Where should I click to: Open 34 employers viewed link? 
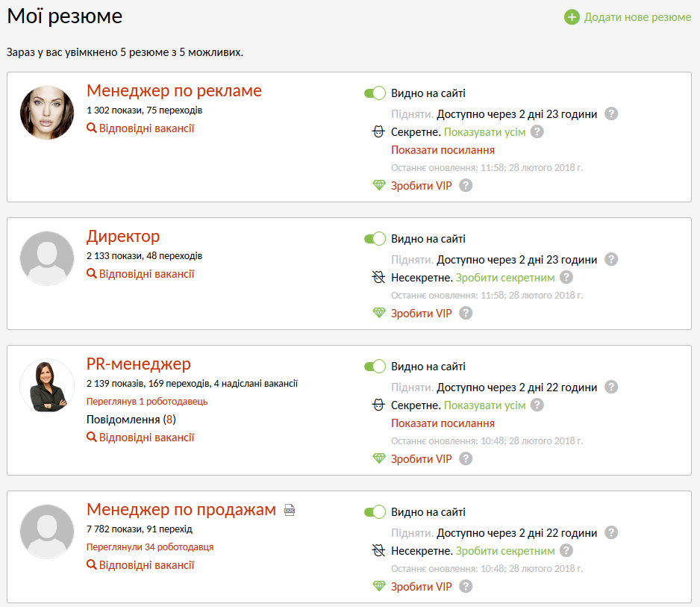pos(150,547)
